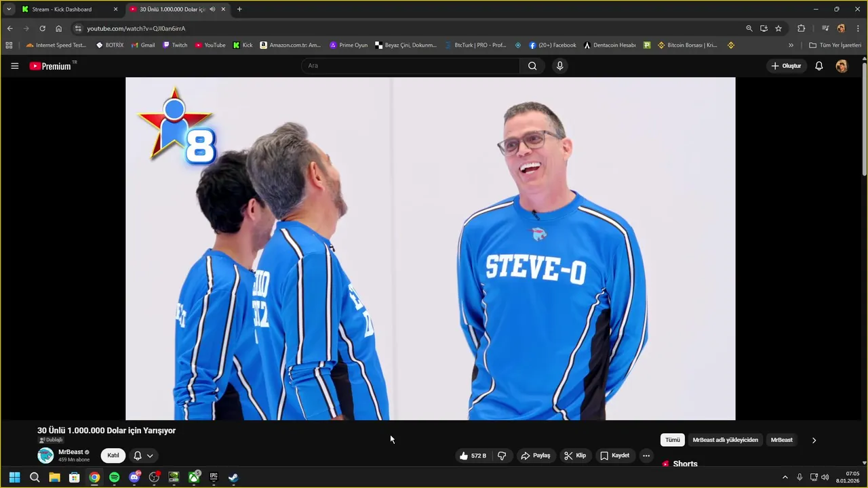The width and height of the screenshot is (868, 488).
Task: Open Chrome profile avatar
Action: click(841, 28)
